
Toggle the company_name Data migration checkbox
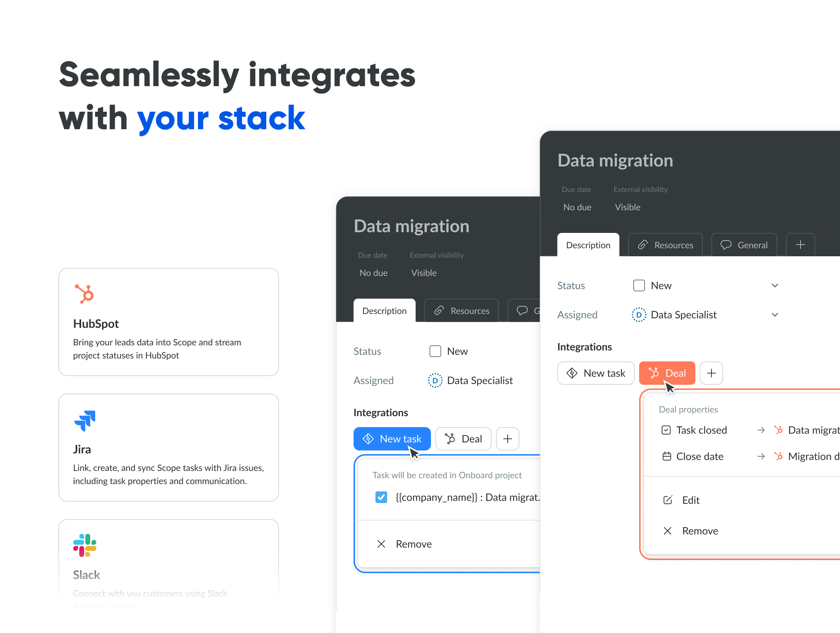381,498
